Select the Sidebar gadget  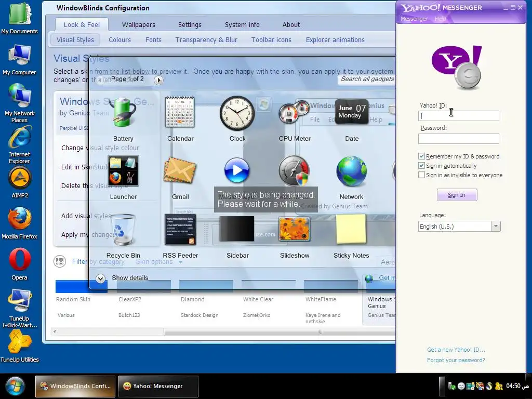[237, 229]
